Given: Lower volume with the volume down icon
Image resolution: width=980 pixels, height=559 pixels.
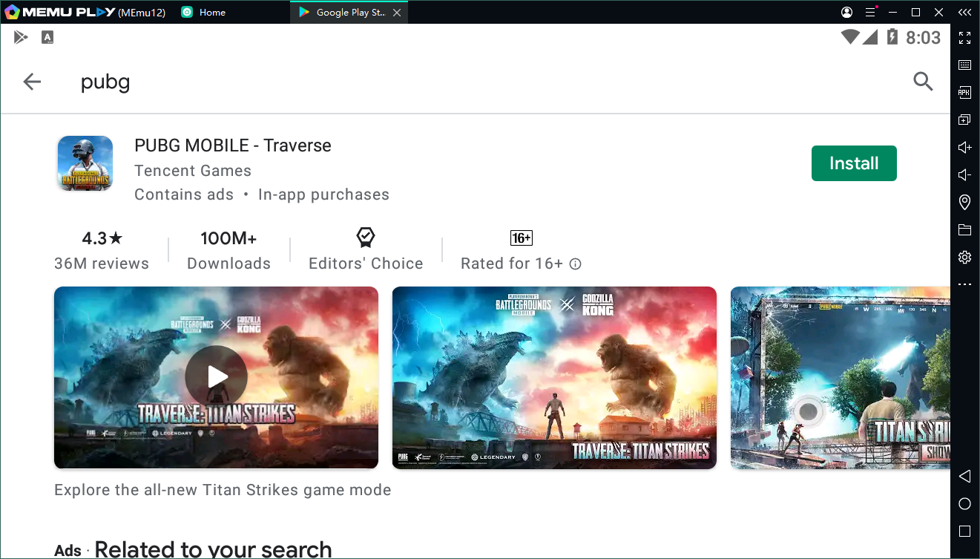Looking at the screenshot, I should (x=964, y=174).
